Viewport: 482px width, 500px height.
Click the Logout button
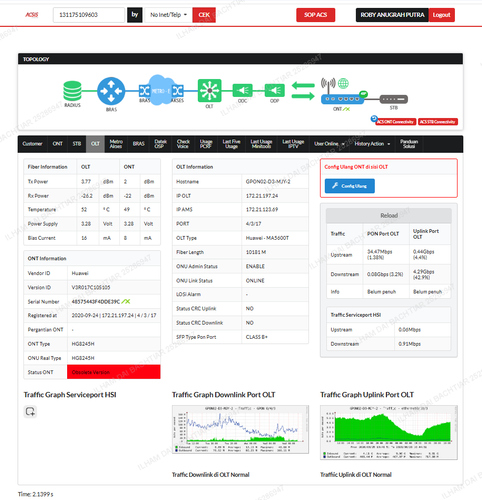(x=441, y=15)
